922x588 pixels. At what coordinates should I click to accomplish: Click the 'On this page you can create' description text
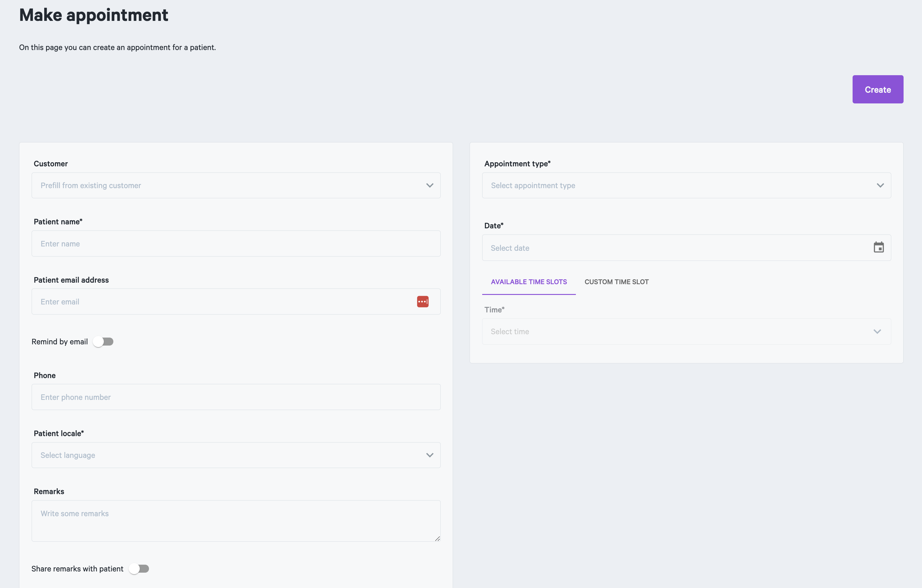[x=118, y=48]
